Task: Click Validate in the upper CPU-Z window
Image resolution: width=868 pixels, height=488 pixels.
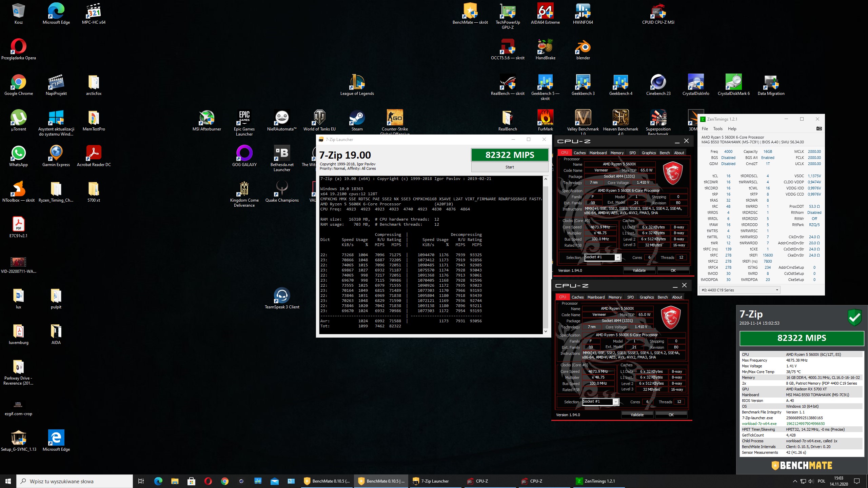Action: pyautogui.click(x=639, y=270)
